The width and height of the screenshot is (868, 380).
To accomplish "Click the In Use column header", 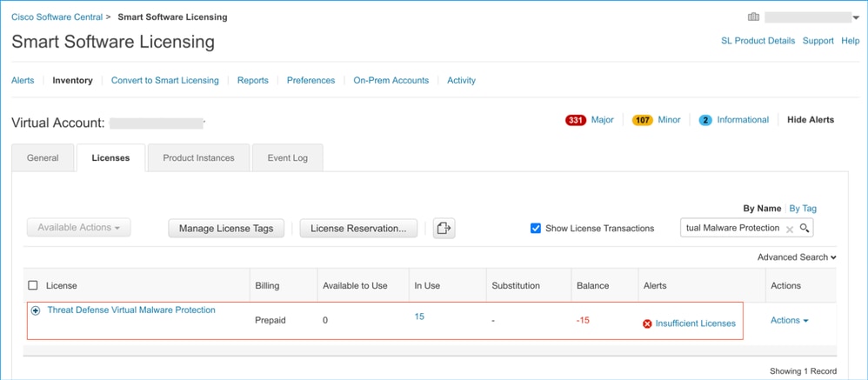I will pos(427,286).
